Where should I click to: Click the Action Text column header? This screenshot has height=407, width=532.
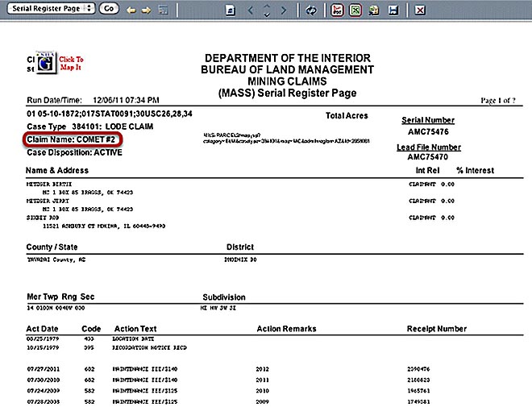click(x=135, y=329)
